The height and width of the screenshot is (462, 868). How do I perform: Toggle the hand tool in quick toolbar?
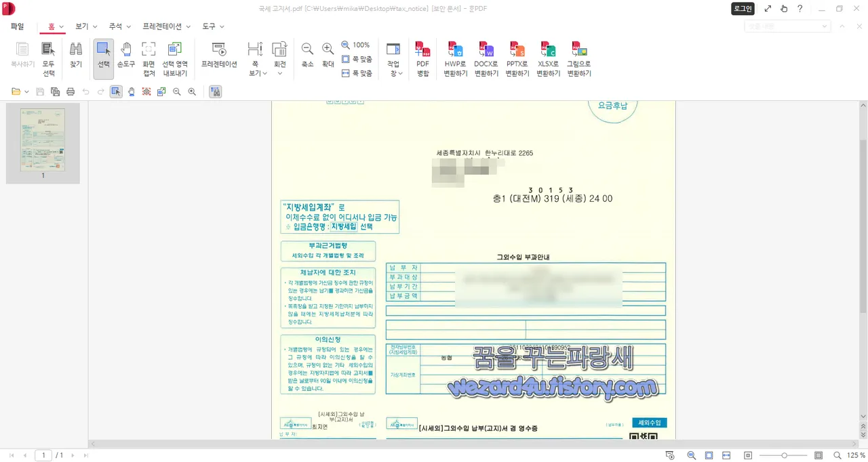click(132, 91)
